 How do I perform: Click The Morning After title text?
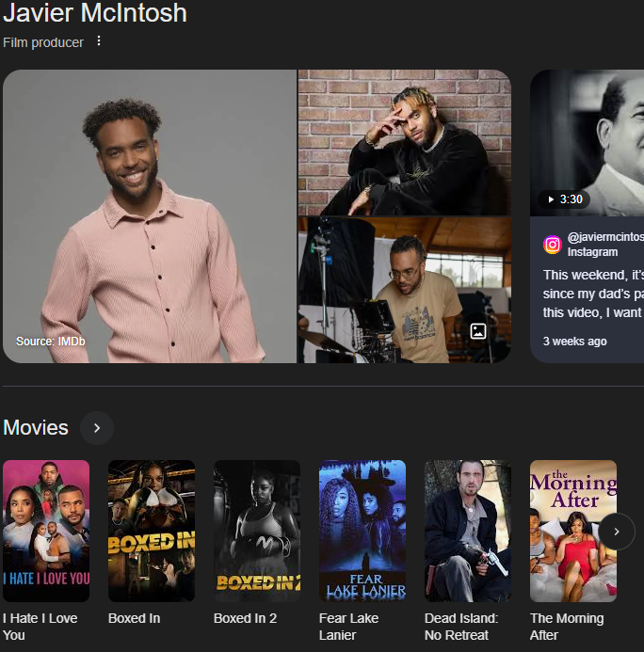[567, 627]
